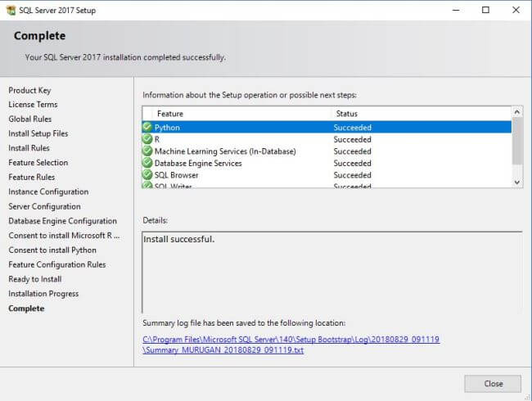Image resolution: width=532 pixels, height=401 pixels.
Task: Click the Product Key step
Action: [x=29, y=90]
